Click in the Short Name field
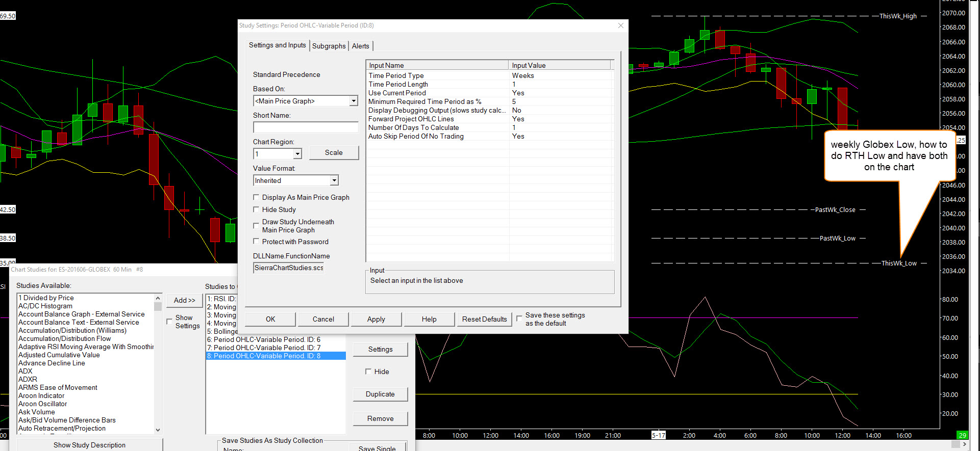 (x=306, y=127)
